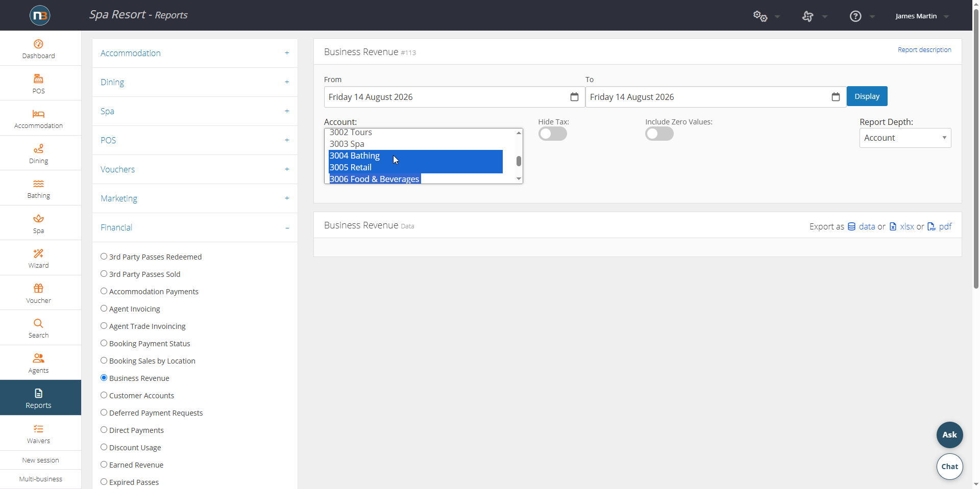The height and width of the screenshot is (489, 980).
Task: Toggle the Include Zero Values switch
Action: pos(659,134)
